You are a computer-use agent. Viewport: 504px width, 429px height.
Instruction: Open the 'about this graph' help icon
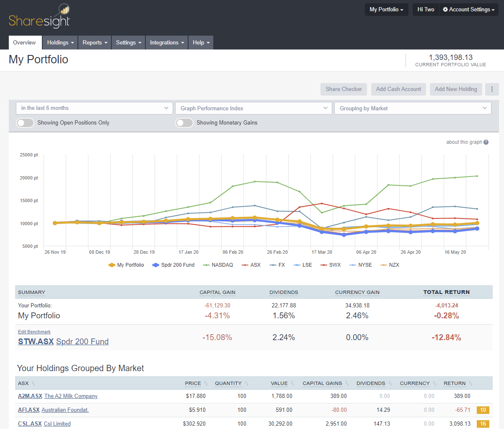(486, 142)
